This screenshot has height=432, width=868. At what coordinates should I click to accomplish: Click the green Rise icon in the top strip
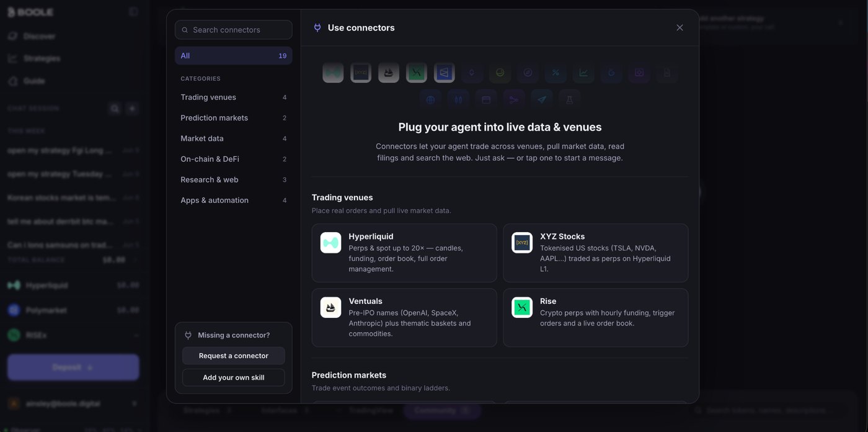(417, 73)
